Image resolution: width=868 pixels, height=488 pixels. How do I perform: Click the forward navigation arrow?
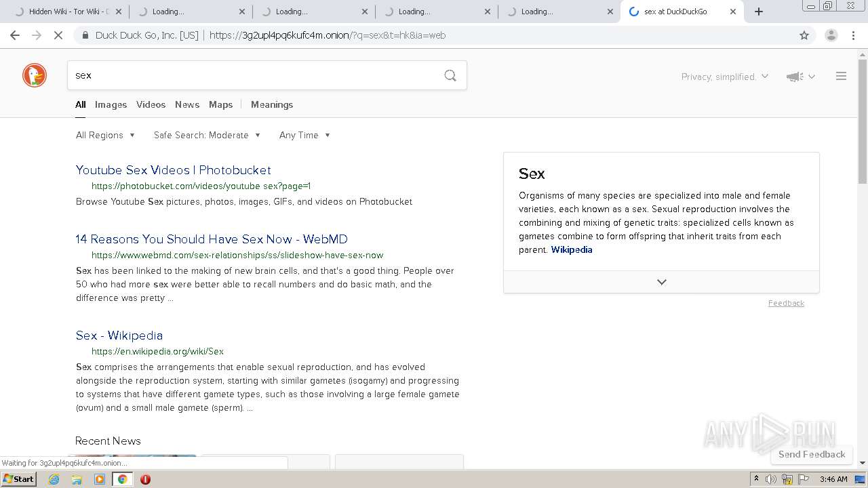click(37, 35)
